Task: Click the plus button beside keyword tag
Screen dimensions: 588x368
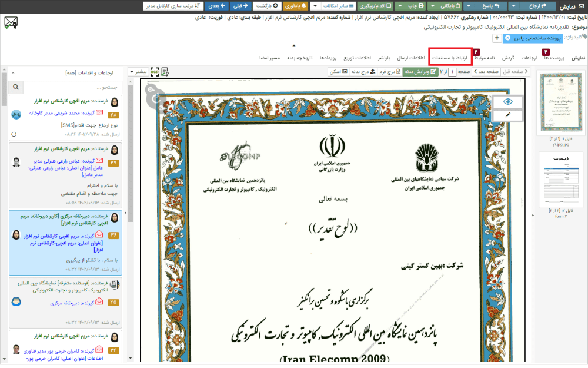Action: (497, 38)
